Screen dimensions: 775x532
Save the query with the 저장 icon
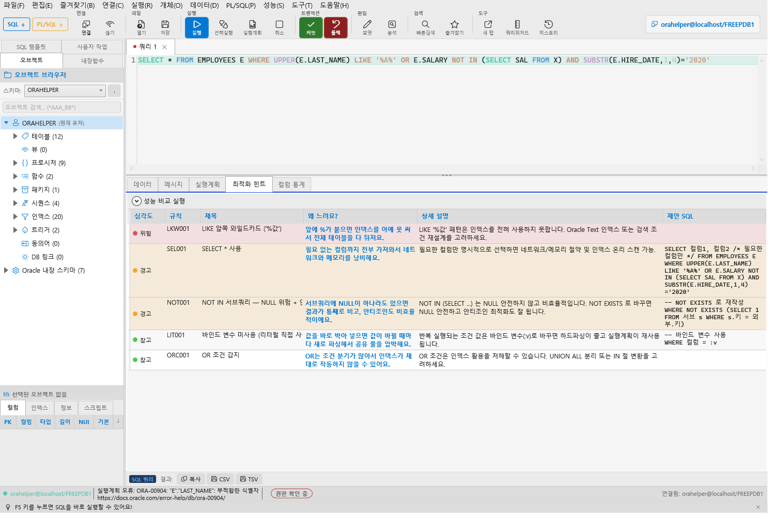(x=165, y=27)
